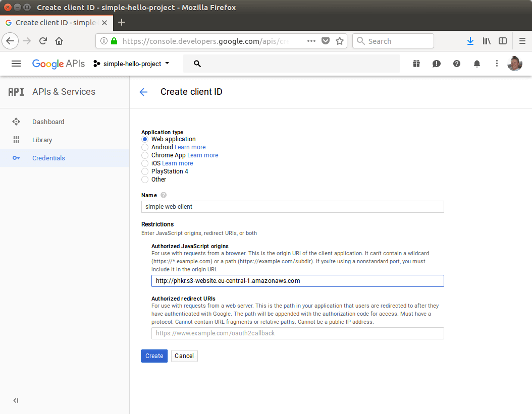Open Dashboard in the sidebar
532x414 pixels.
pyautogui.click(x=48, y=122)
